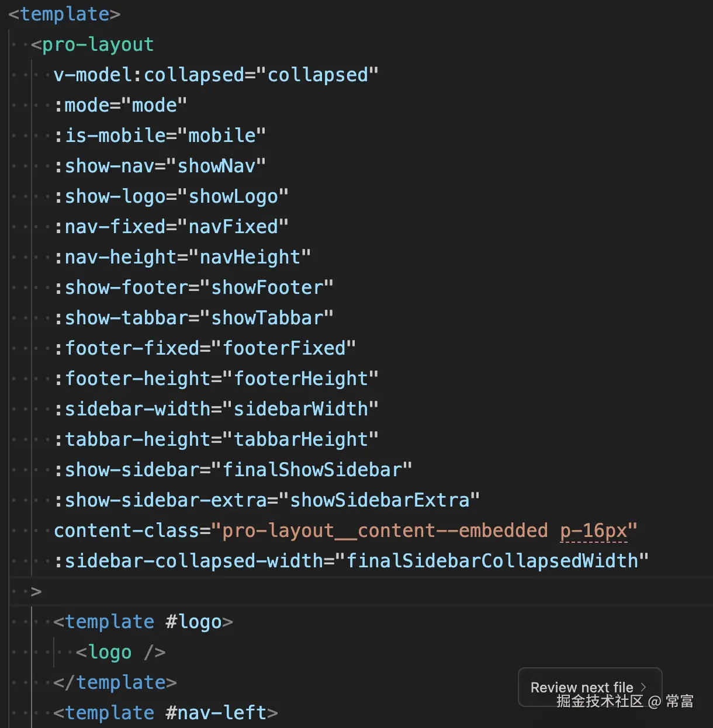The height and width of the screenshot is (728, 713).
Task: Click the finalSidebarCollapsedWidth value
Action: pos(492,561)
